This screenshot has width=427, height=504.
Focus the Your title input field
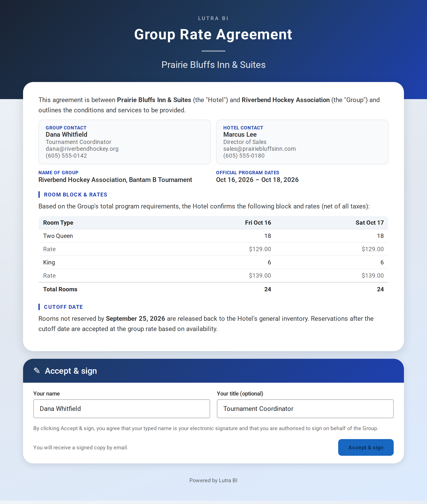305,409
